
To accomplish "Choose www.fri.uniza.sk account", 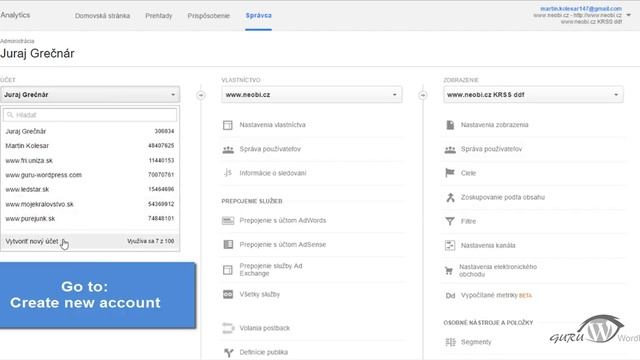I will [x=90, y=160].
